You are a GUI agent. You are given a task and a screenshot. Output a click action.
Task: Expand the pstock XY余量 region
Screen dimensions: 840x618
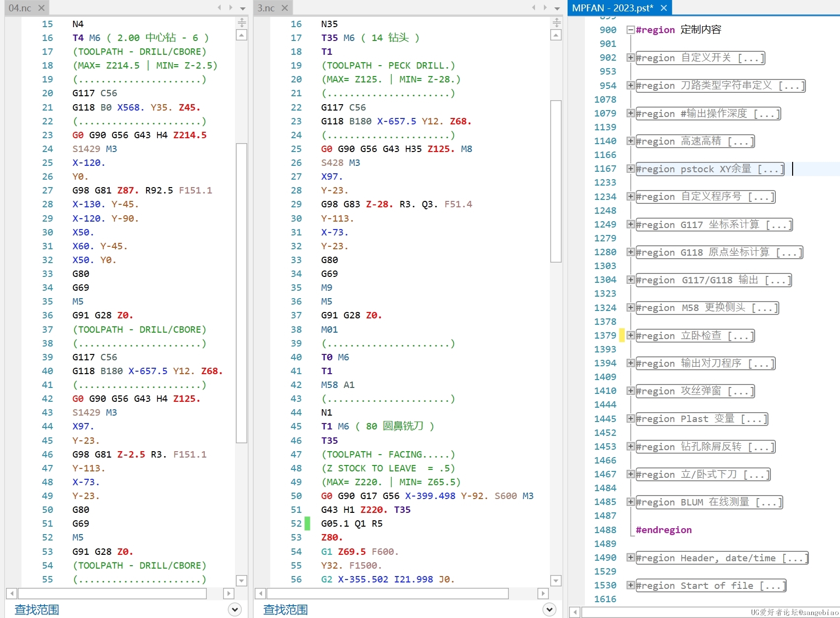(630, 169)
